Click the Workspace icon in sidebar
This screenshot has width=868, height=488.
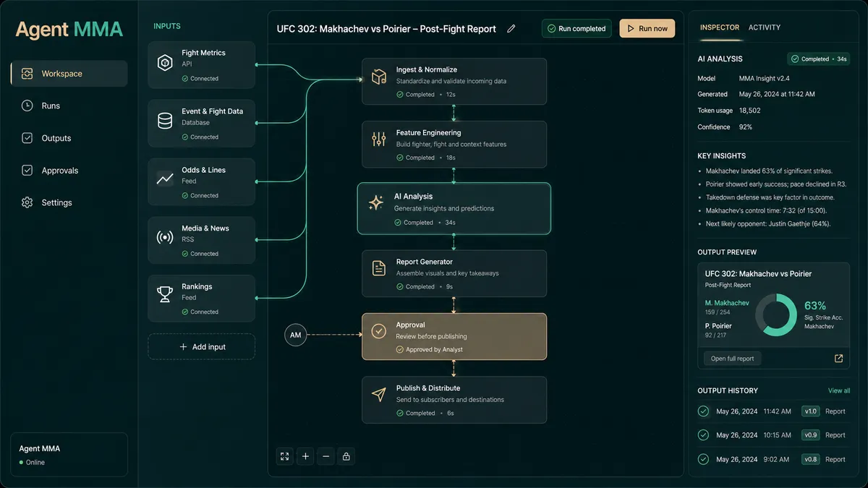click(x=27, y=74)
